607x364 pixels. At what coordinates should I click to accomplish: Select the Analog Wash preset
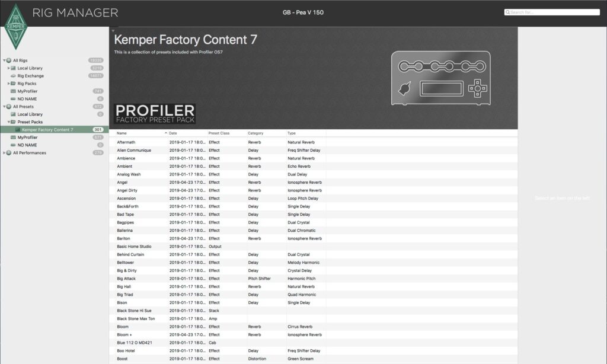click(313, 174)
